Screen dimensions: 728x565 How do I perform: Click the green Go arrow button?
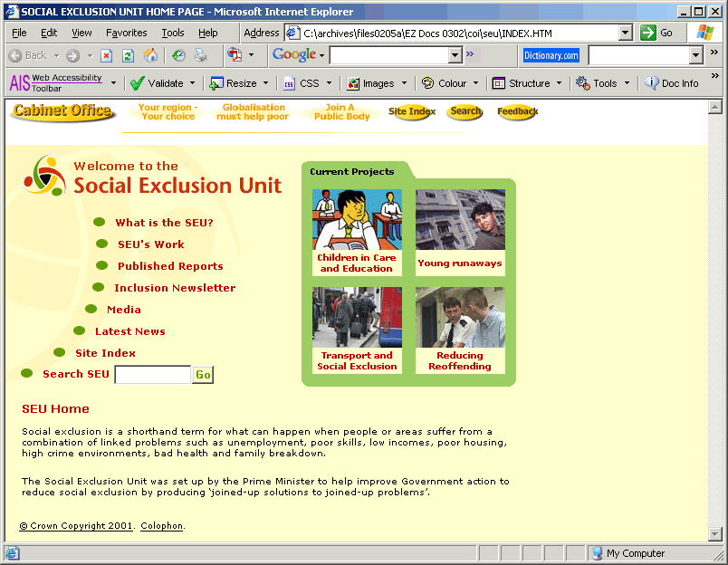[647, 33]
